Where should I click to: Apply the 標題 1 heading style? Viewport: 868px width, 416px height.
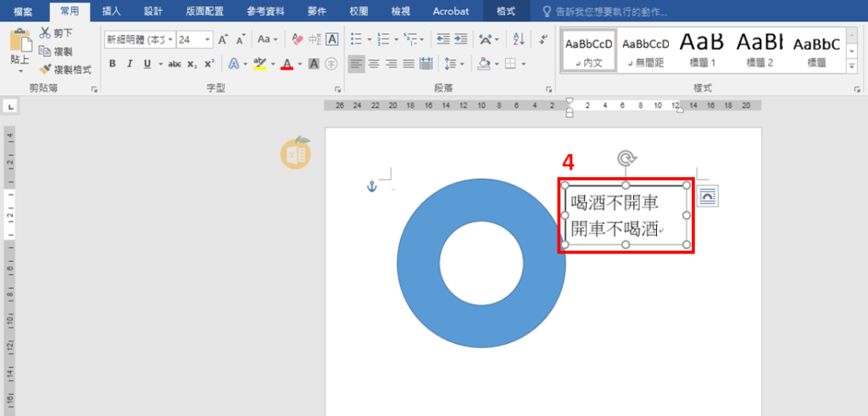701,49
